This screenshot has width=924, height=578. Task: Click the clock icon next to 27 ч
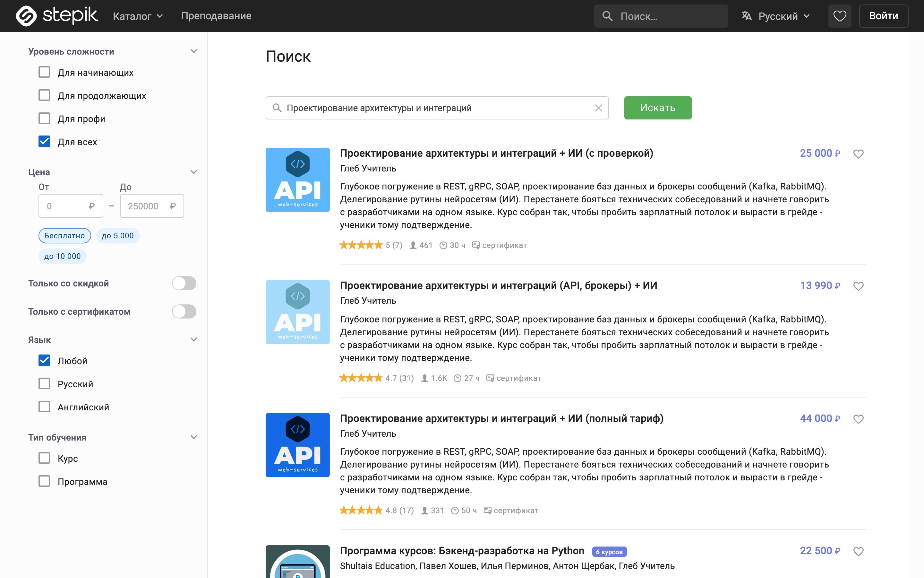[458, 379]
